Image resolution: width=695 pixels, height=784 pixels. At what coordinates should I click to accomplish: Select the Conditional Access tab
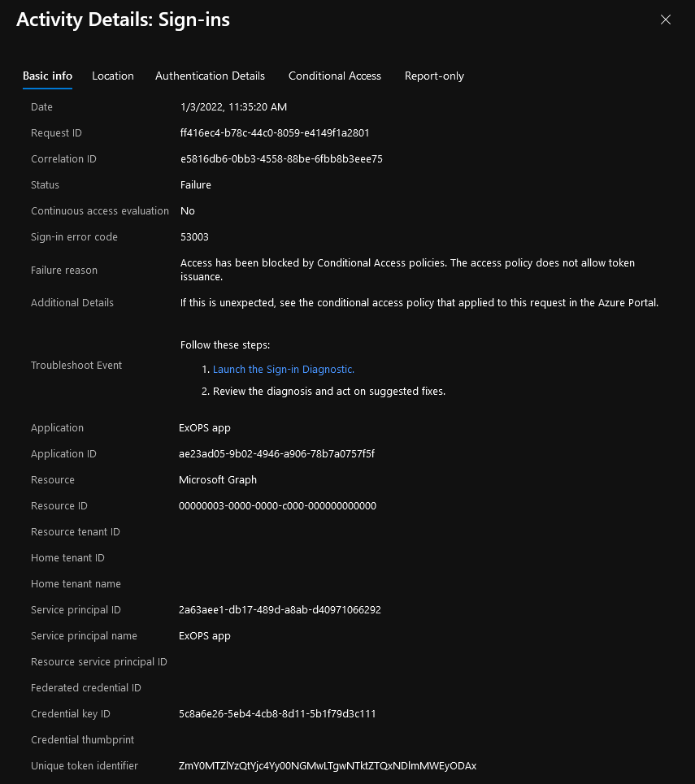[334, 76]
